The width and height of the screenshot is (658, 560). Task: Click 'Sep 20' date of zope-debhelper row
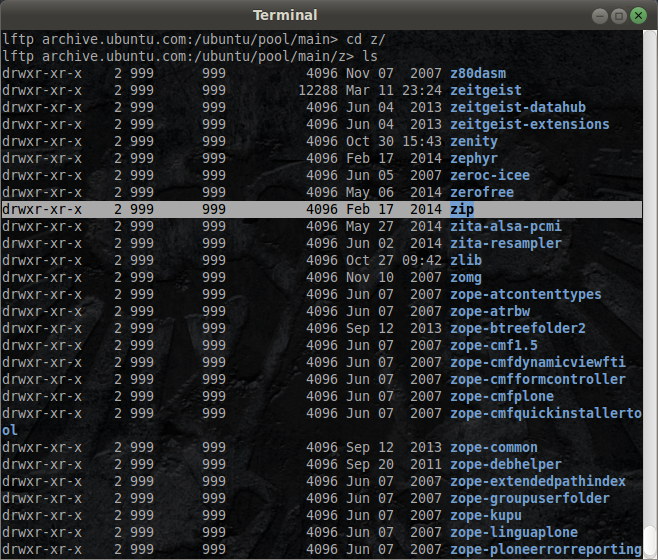pos(370,464)
